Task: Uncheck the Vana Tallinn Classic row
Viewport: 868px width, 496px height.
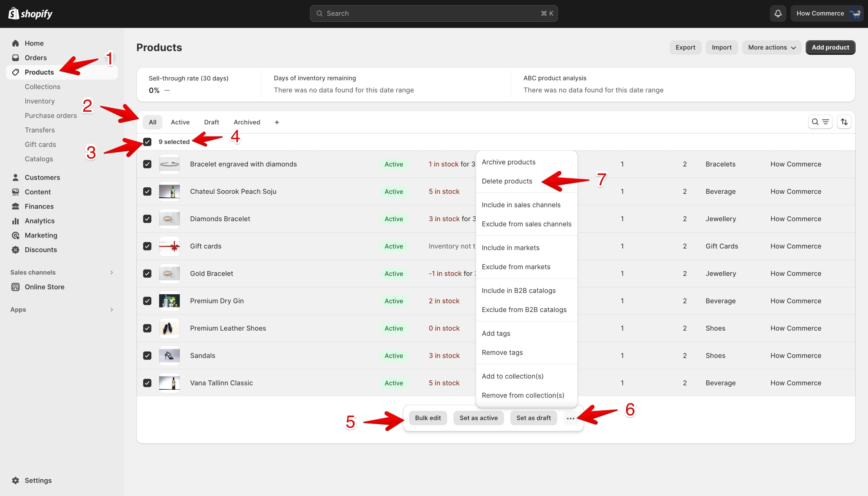Action: tap(147, 383)
